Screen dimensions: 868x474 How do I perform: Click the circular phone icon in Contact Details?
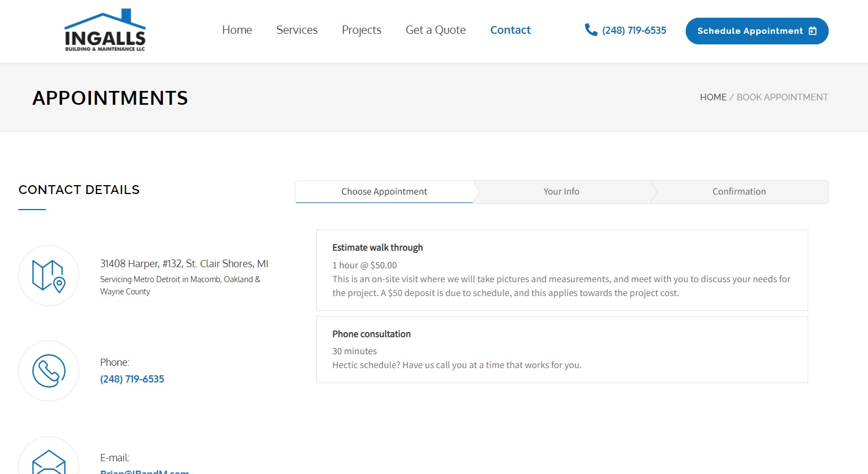point(49,370)
